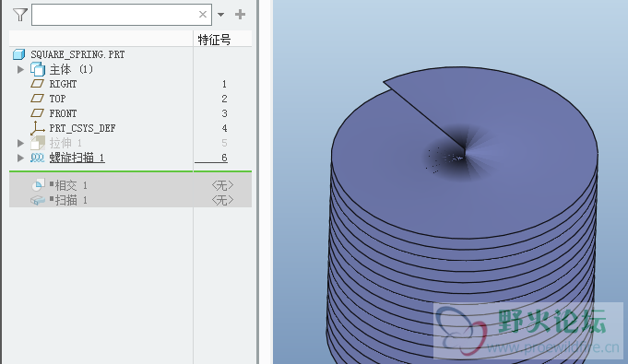Select the TOP datum plane
This screenshot has width=628, height=364.
pos(57,99)
